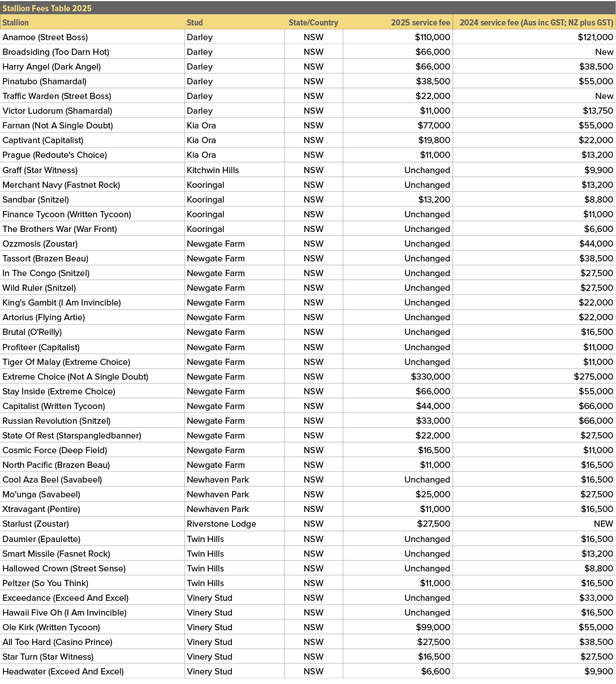Viewport: 616px width, 684px height.
Task: Click the Stallion Fees Table 2025 title
Action: [47, 8]
